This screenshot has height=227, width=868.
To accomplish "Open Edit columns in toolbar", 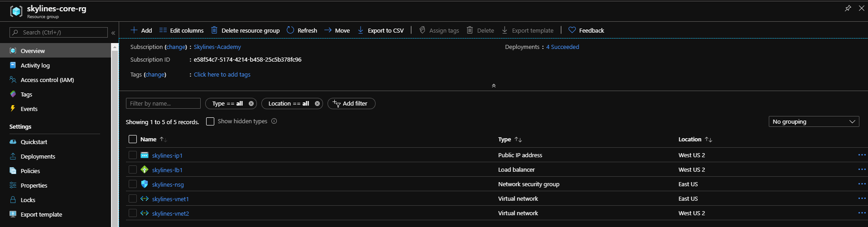I will (x=181, y=30).
